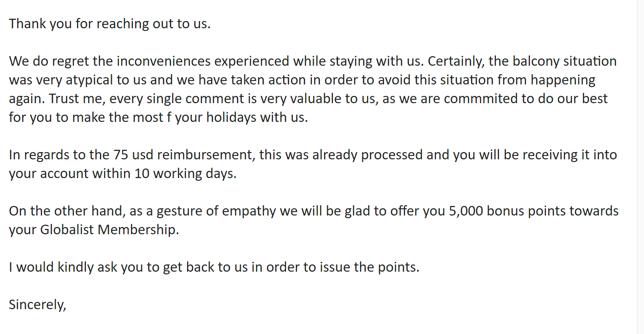Viewport: 644px width, 334px height.
Task: Click the words "gesture of empathy"
Action: [216, 211]
